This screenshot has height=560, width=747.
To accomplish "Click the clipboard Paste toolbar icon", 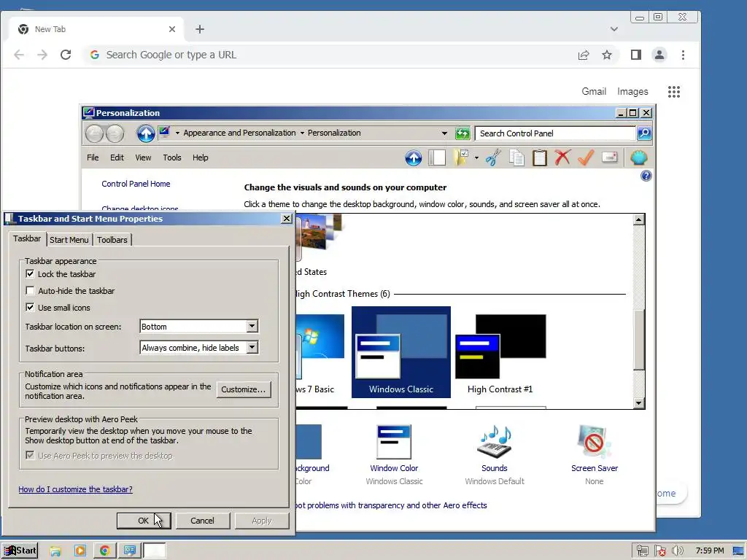I will (x=539, y=157).
